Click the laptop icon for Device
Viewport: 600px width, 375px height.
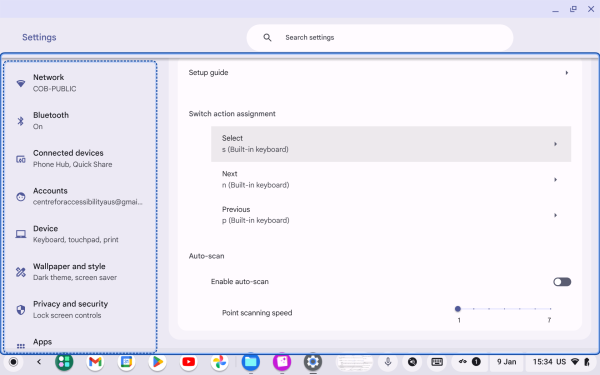[21, 234]
